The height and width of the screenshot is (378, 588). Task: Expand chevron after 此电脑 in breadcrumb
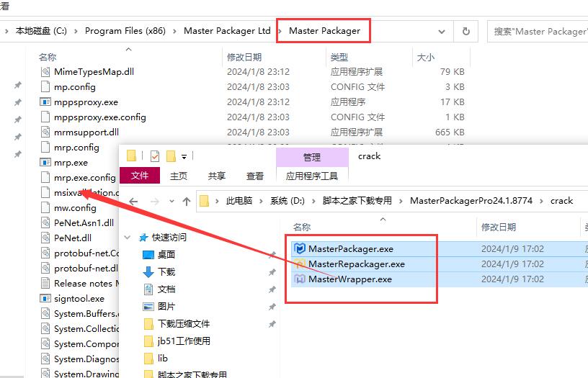(x=262, y=201)
